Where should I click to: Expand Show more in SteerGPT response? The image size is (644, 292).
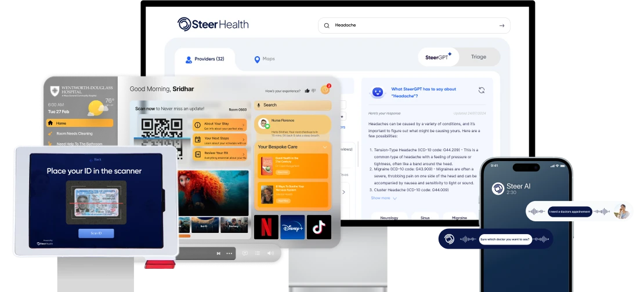[x=384, y=198]
